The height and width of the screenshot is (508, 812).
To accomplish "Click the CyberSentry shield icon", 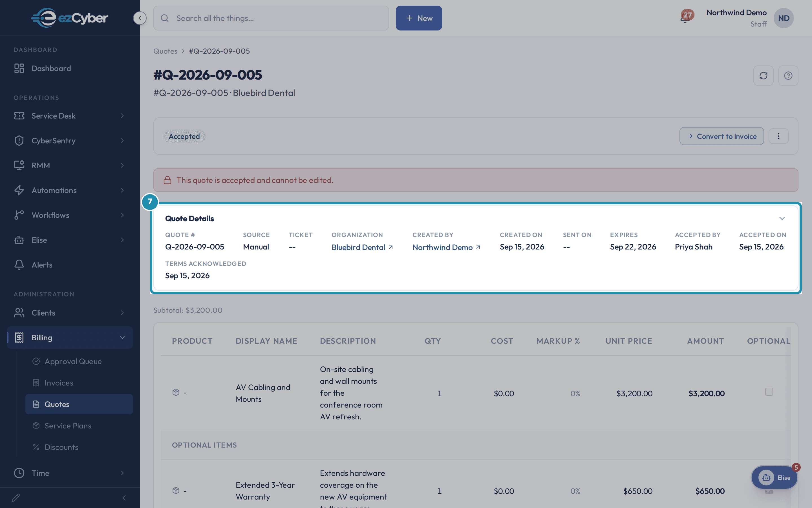I will pos(19,141).
